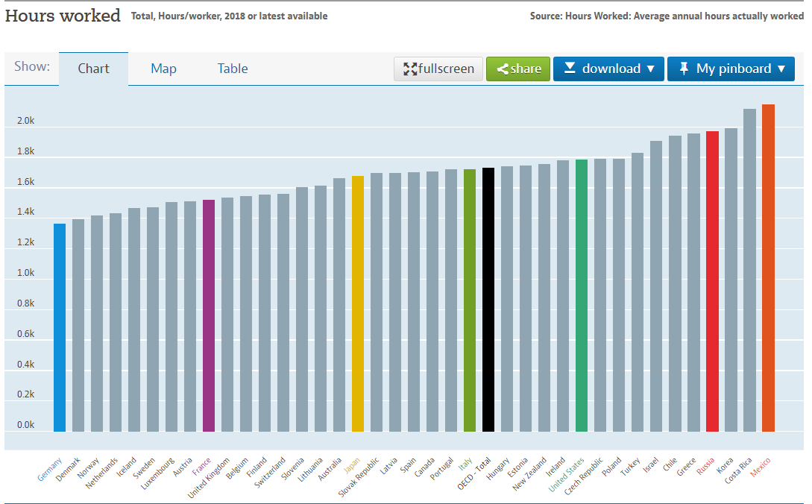Switch to the Map tab
Screen dimensions: 812x504
[x=163, y=69]
